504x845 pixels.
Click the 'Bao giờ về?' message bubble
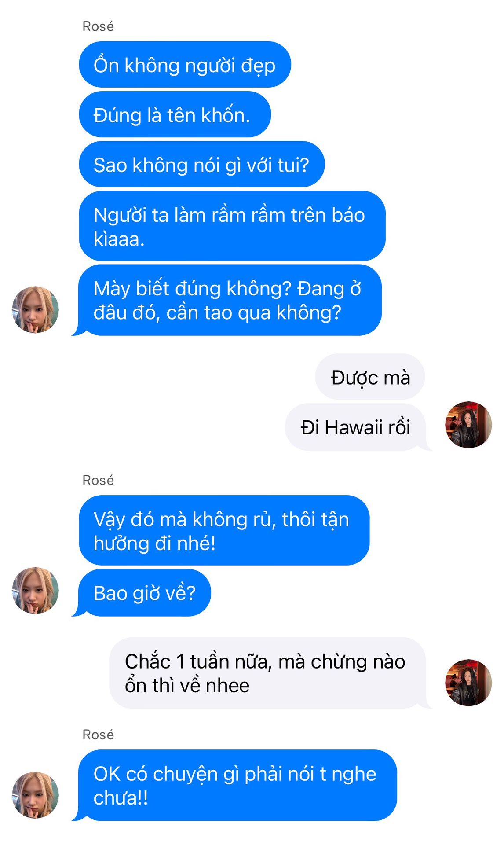pyautogui.click(x=142, y=593)
